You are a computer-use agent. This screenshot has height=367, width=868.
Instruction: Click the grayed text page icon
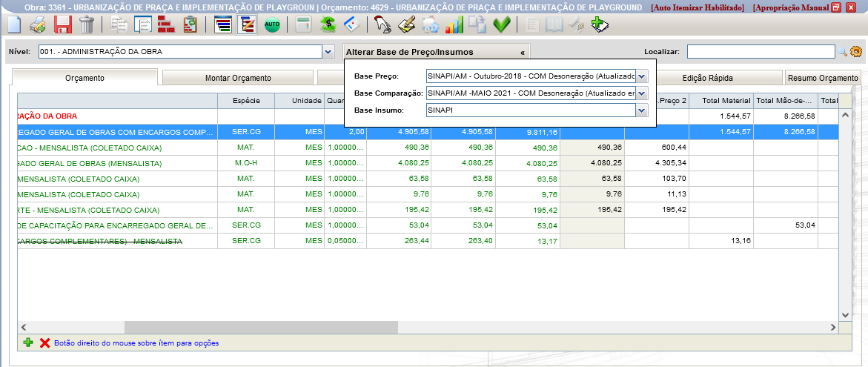(x=532, y=25)
